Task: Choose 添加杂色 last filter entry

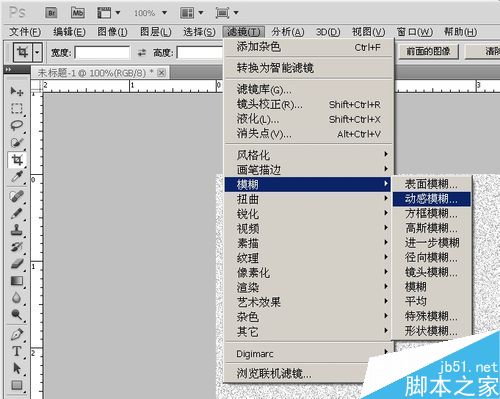Action: pyautogui.click(x=308, y=47)
